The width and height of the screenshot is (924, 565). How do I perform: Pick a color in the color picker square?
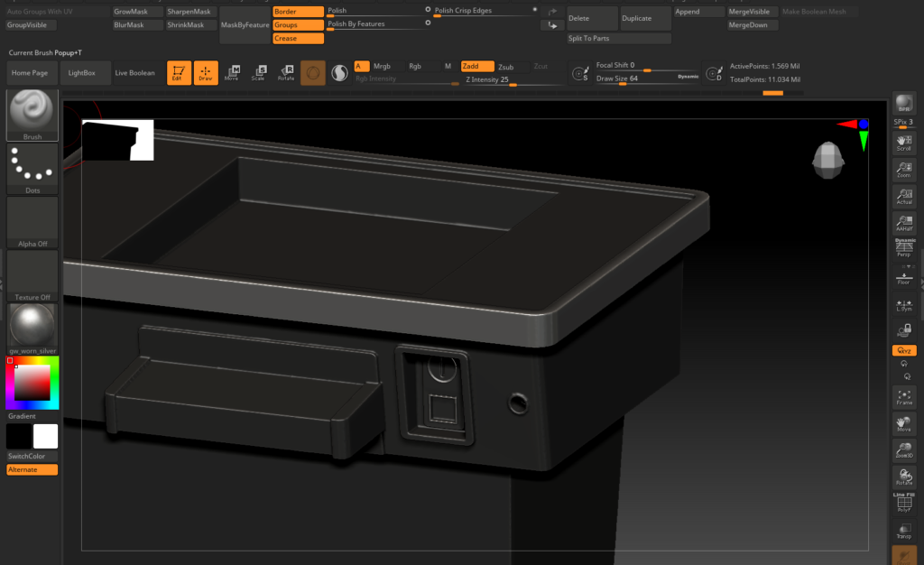[x=32, y=383]
